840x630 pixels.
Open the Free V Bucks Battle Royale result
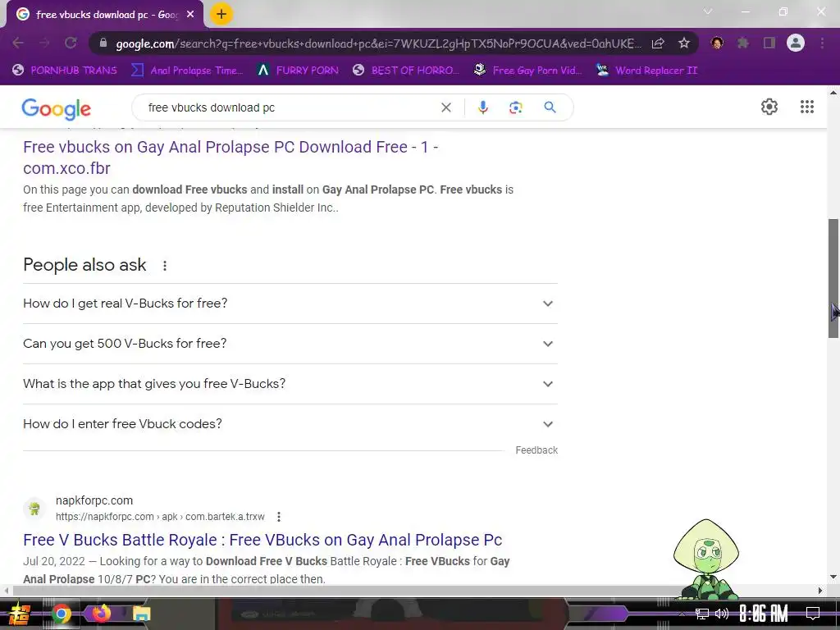[262, 540]
